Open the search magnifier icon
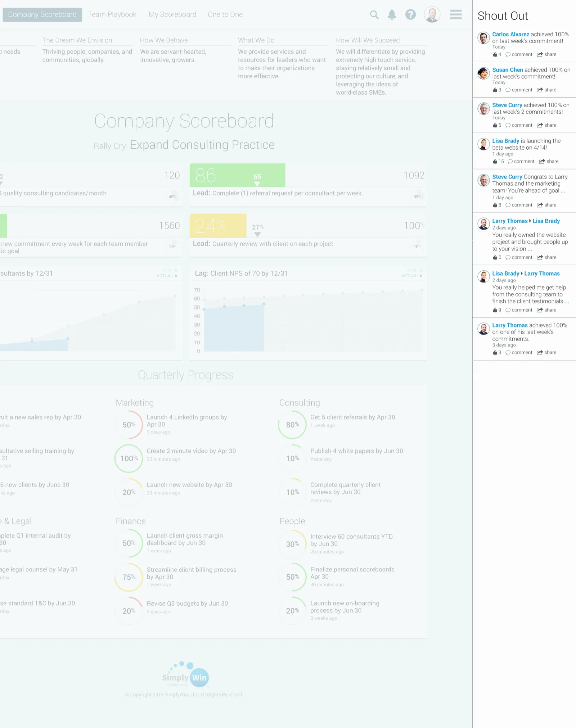Viewport: 576px width, 728px height. (374, 15)
